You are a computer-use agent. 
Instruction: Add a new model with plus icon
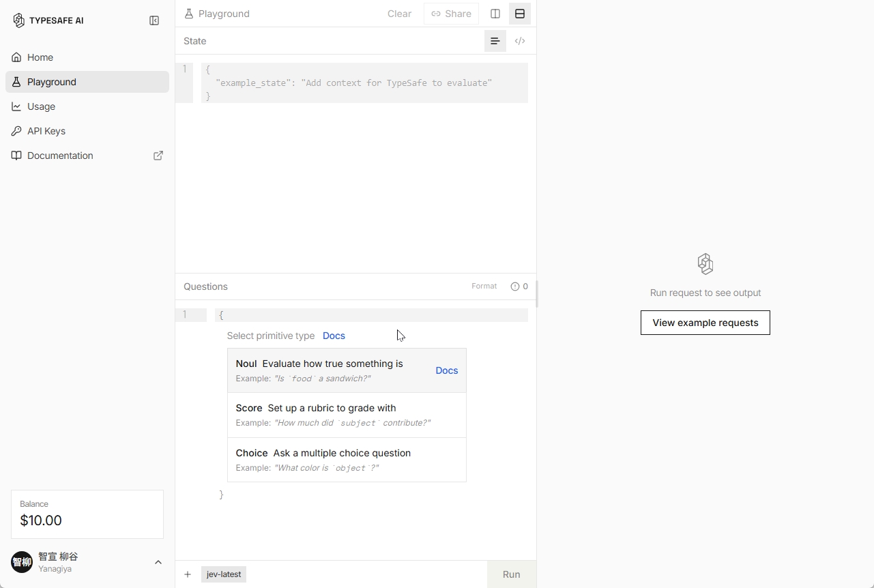coord(188,574)
